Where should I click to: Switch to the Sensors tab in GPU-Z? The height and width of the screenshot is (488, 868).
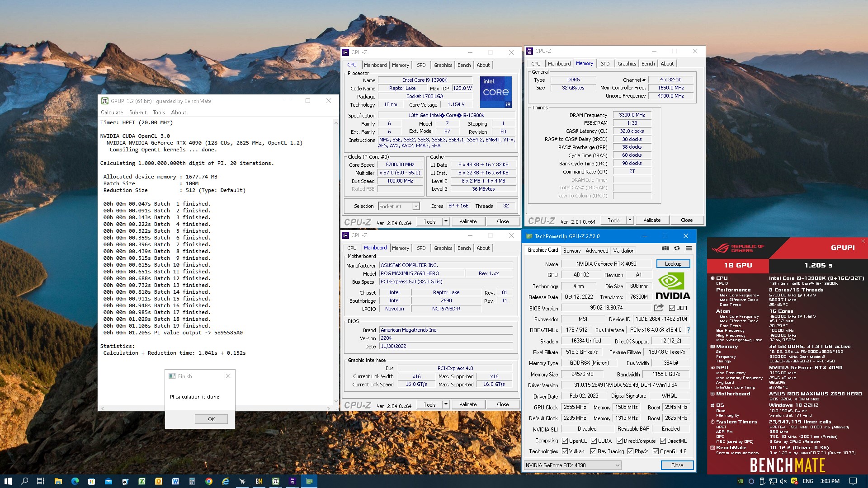[x=572, y=250]
